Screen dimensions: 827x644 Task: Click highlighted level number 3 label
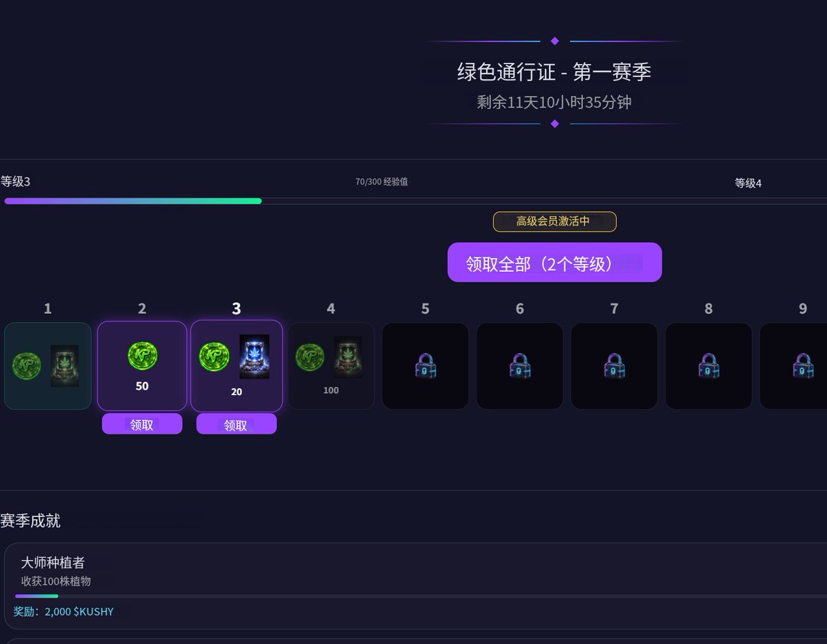click(x=237, y=308)
